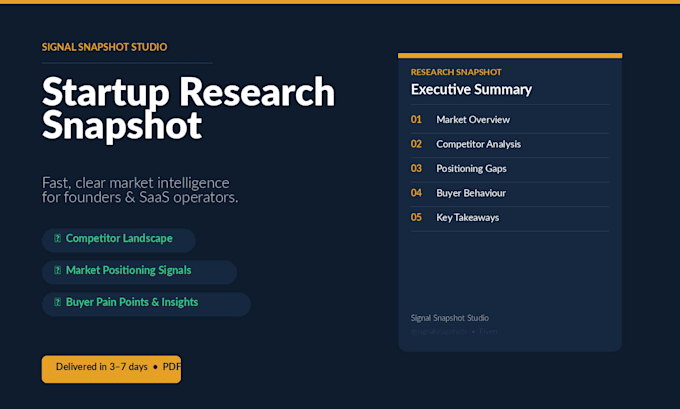This screenshot has width=680, height=409.
Task: Click the Market Positioning Signals pill icon
Action: pos(57,270)
